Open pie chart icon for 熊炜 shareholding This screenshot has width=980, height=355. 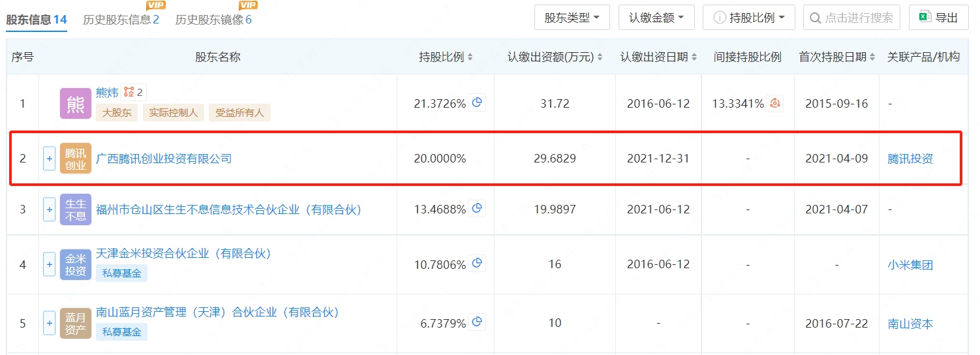click(477, 102)
